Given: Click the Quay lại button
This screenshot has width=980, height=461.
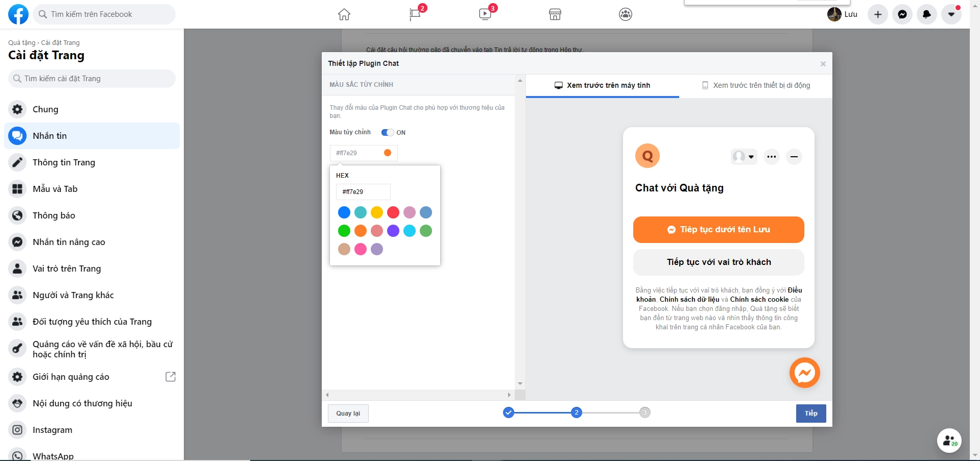Looking at the screenshot, I should point(348,414).
